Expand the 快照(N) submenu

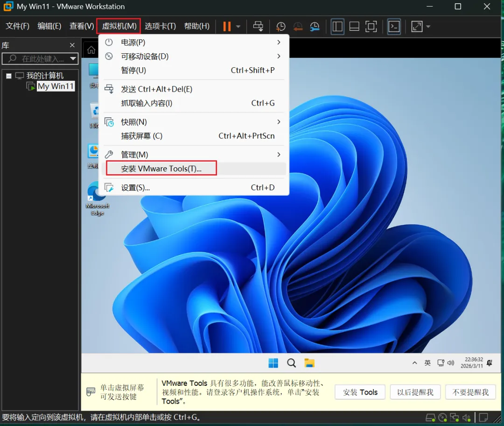194,122
